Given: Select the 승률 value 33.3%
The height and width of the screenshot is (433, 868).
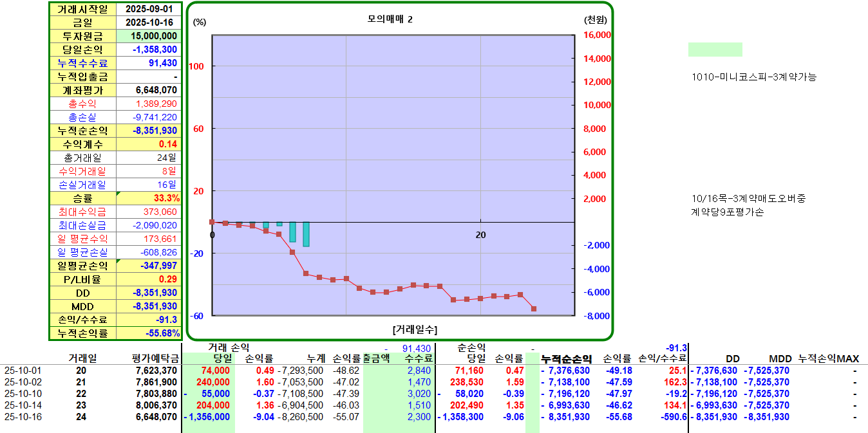Looking at the screenshot, I should coord(149,198).
